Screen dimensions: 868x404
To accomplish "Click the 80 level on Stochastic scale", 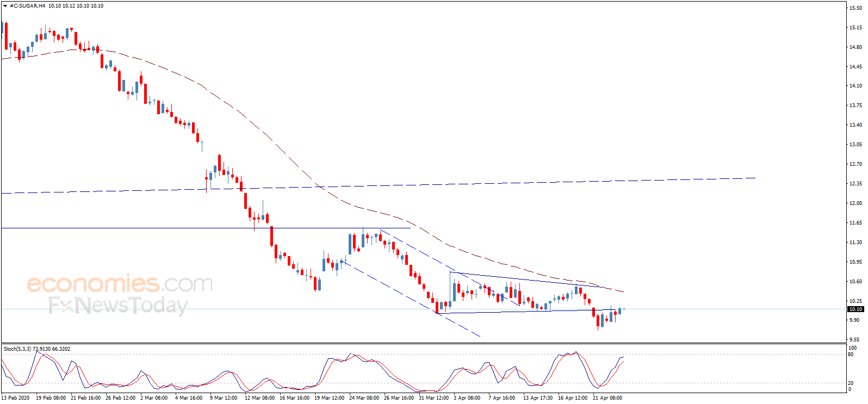I will click(x=851, y=355).
